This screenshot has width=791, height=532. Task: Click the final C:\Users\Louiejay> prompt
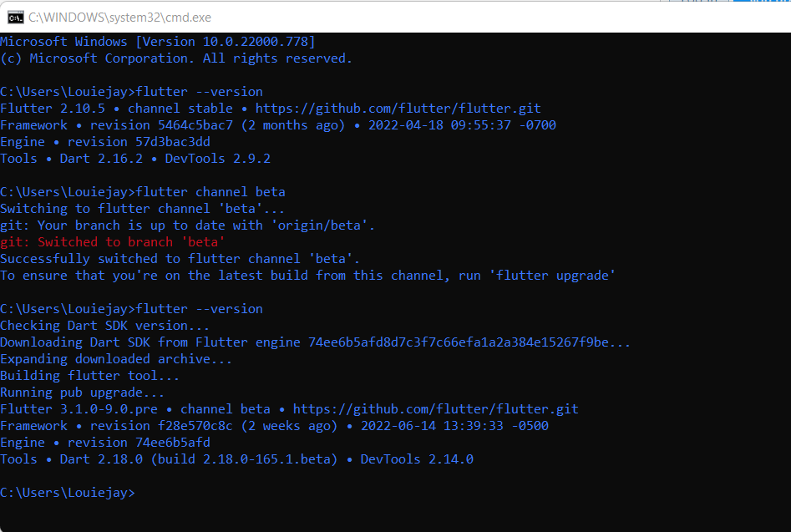[x=68, y=492]
